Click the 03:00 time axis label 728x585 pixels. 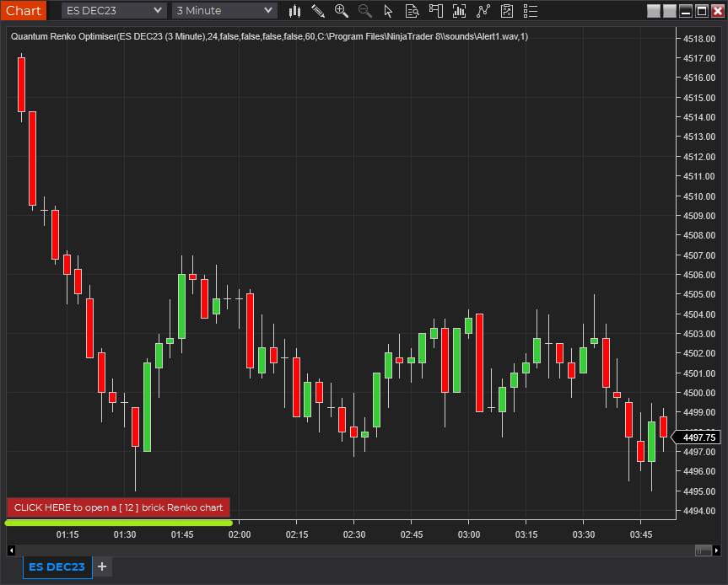point(469,534)
